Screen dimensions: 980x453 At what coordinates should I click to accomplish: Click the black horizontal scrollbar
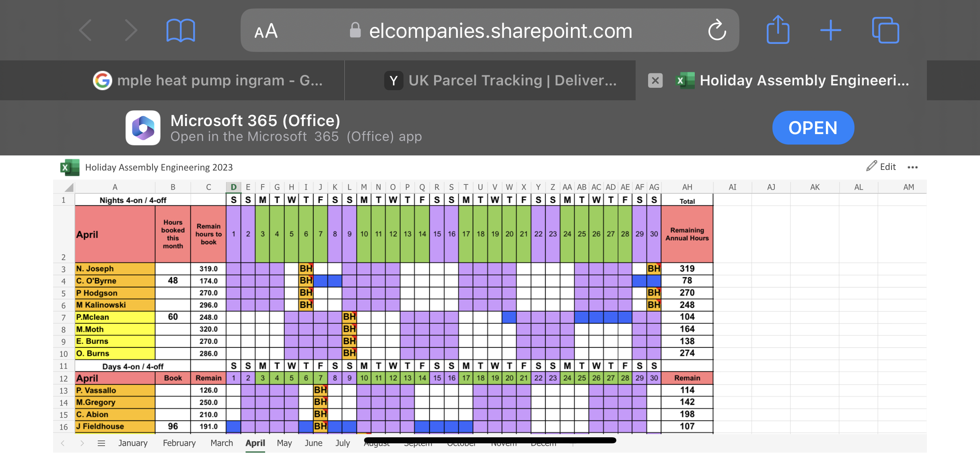(x=490, y=440)
